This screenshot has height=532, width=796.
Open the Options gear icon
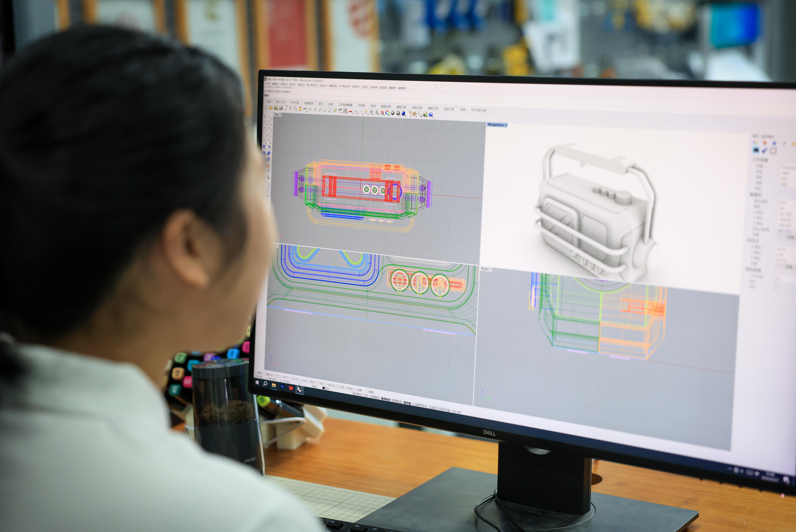coord(414,114)
